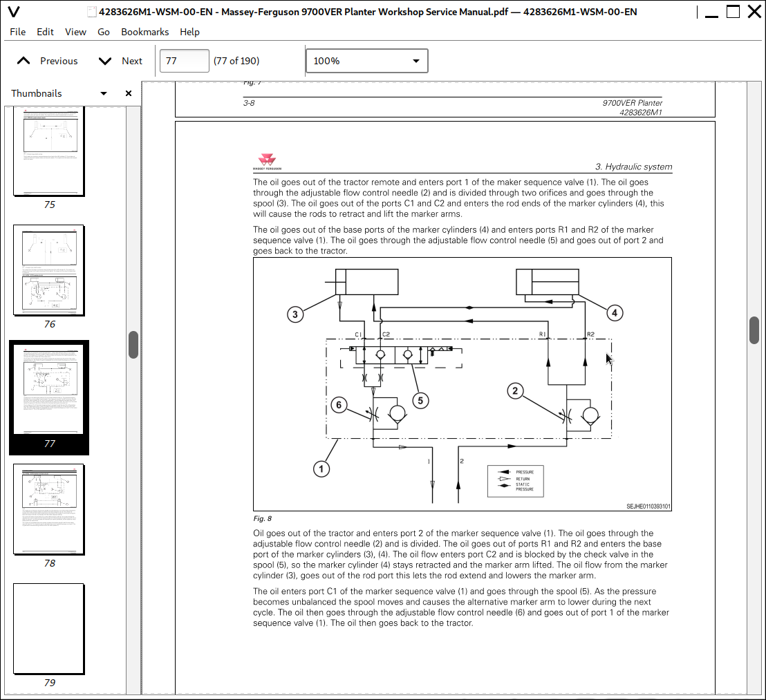Screen dimensions: 766x700
Task: Click the pressure legend box in diagram
Action: click(x=515, y=481)
